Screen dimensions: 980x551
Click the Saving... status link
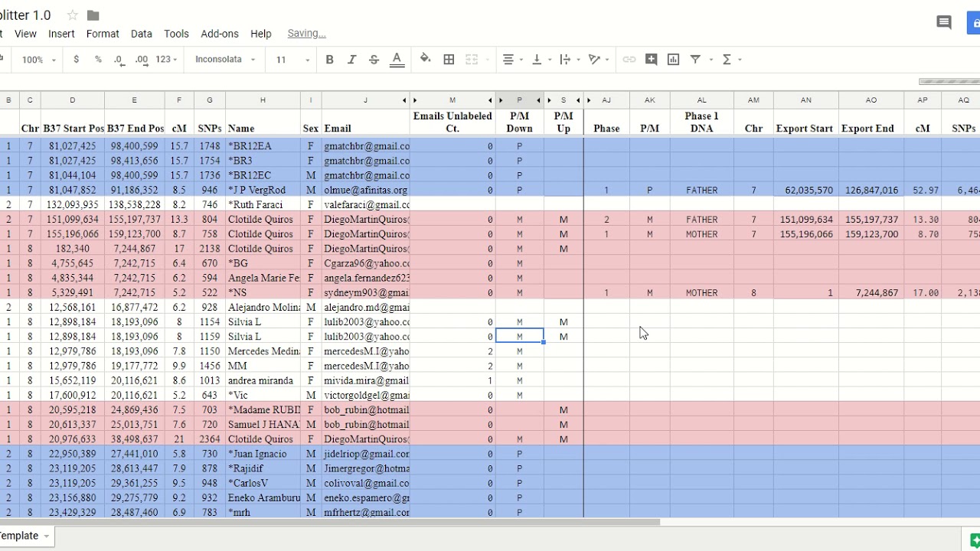point(306,34)
